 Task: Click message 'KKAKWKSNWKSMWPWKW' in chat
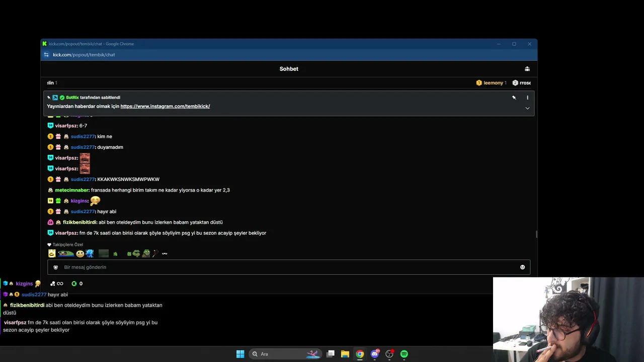tap(128, 179)
